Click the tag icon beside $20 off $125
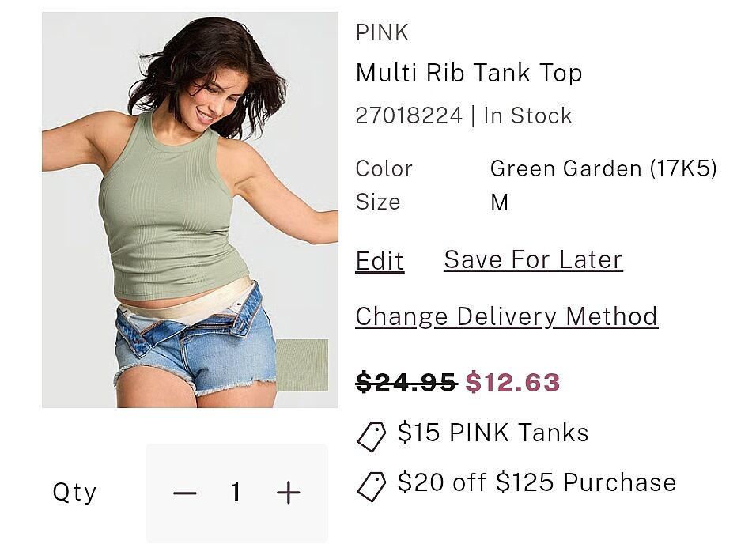The width and height of the screenshot is (756, 552). (x=371, y=486)
